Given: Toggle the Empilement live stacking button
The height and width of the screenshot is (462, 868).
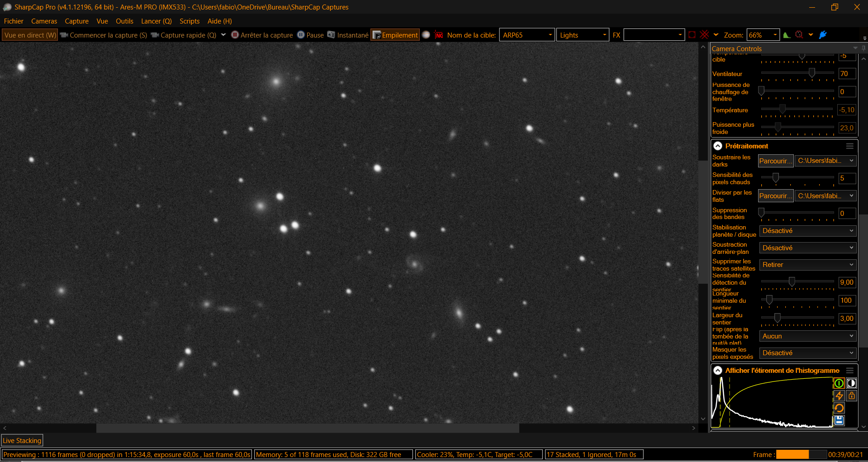Looking at the screenshot, I should (395, 35).
